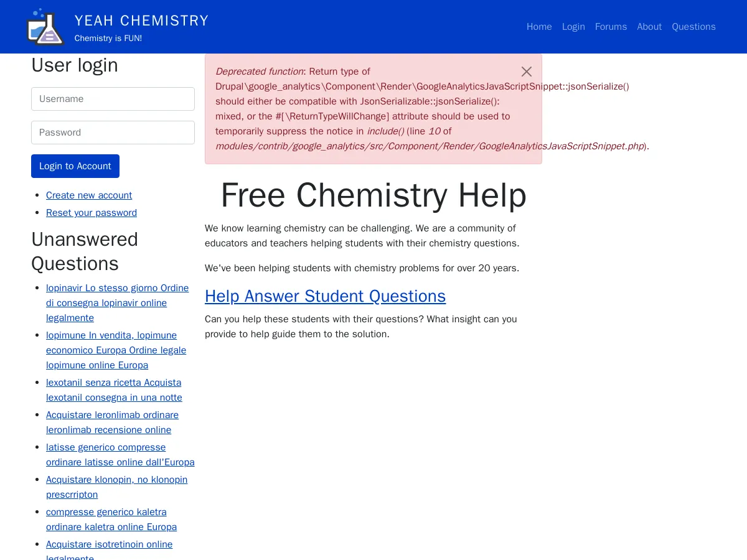Screen dimensions: 747x560
Task: Open the lopimune In vendita question link
Action: tap(116, 350)
